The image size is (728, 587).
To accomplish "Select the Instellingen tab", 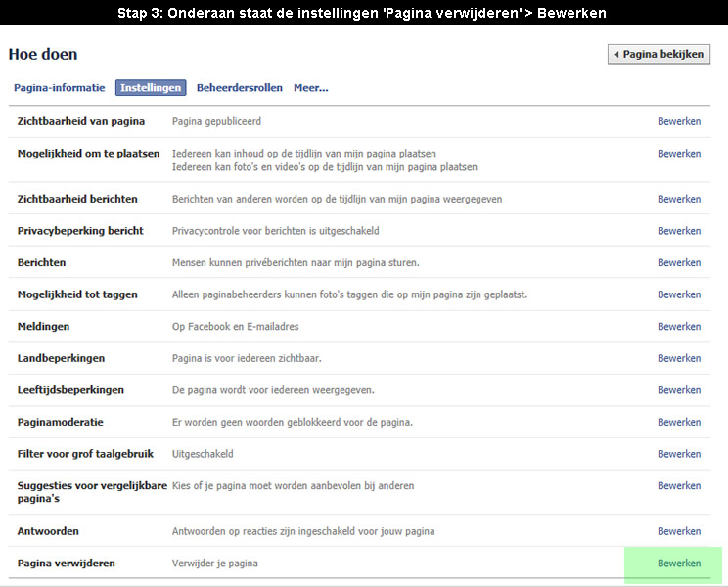I will [x=151, y=88].
